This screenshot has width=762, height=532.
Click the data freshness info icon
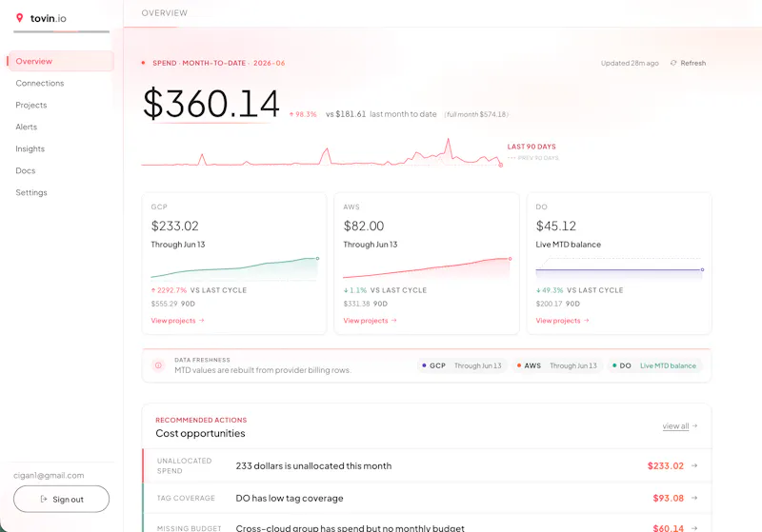tap(158, 365)
